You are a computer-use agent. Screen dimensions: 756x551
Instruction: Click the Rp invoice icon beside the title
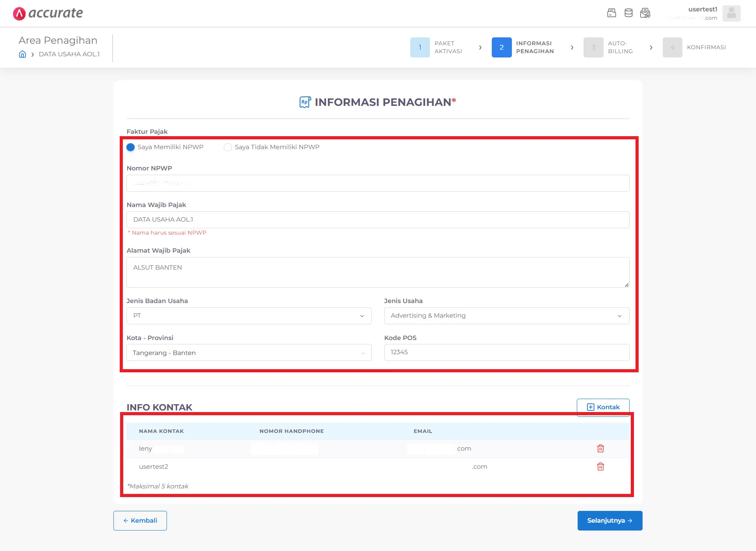[305, 102]
